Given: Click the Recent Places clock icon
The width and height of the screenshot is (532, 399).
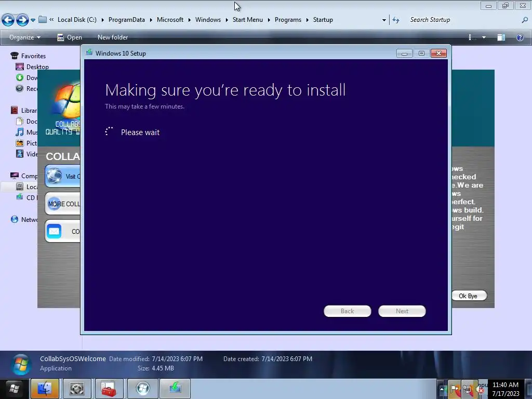Looking at the screenshot, I should tap(20, 88).
